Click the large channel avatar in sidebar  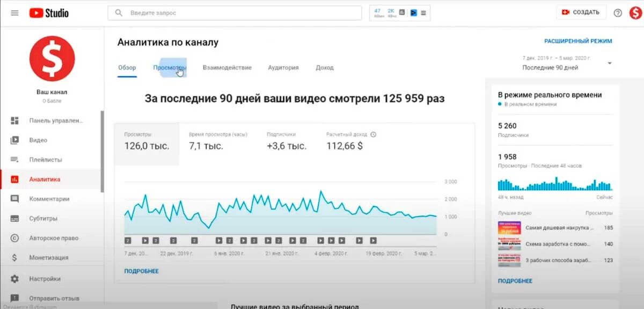tap(52, 59)
